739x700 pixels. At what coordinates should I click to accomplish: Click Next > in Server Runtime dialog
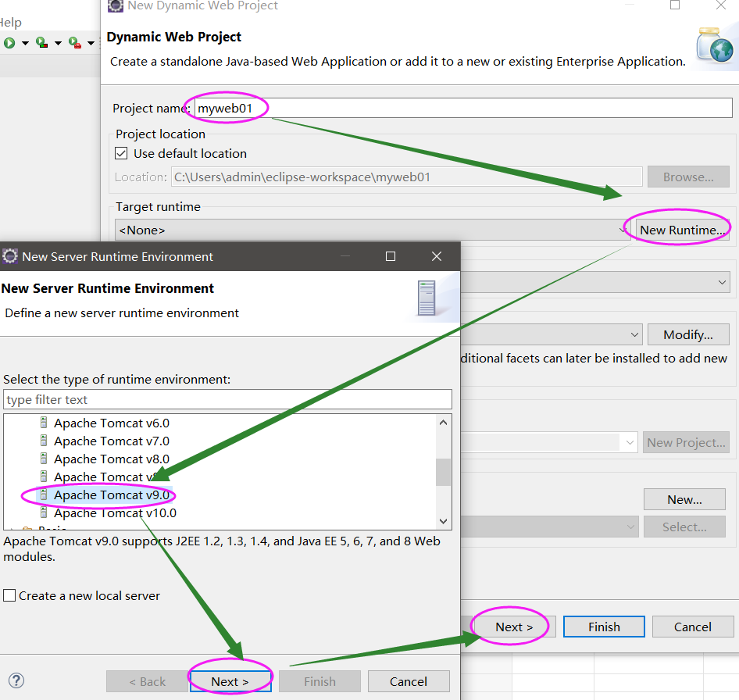coord(230,681)
